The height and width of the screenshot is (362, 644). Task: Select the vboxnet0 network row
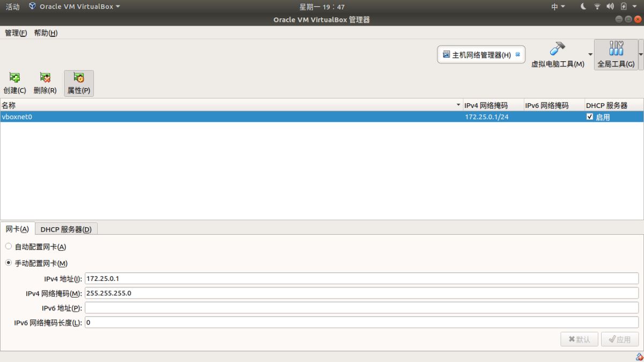tap(322, 117)
